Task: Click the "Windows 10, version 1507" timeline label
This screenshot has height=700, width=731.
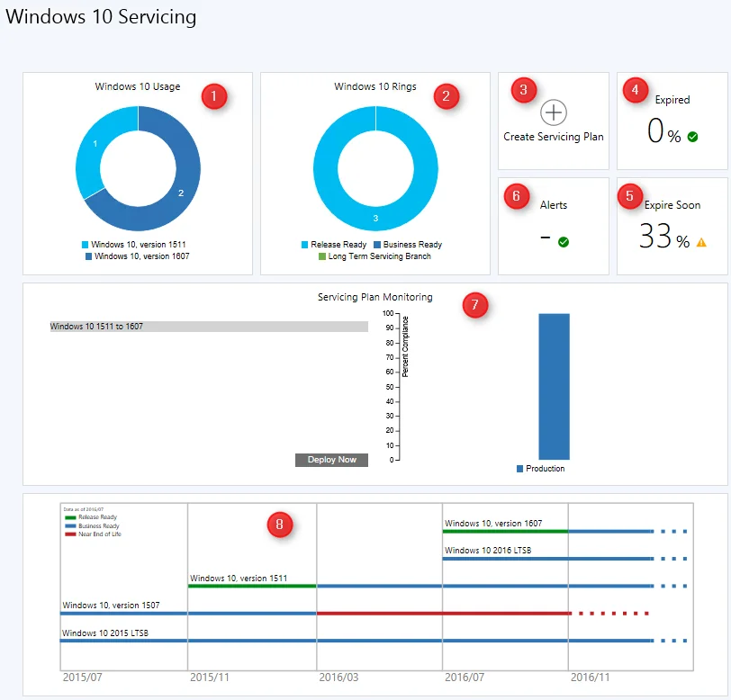Action: click(x=111, y=606)
